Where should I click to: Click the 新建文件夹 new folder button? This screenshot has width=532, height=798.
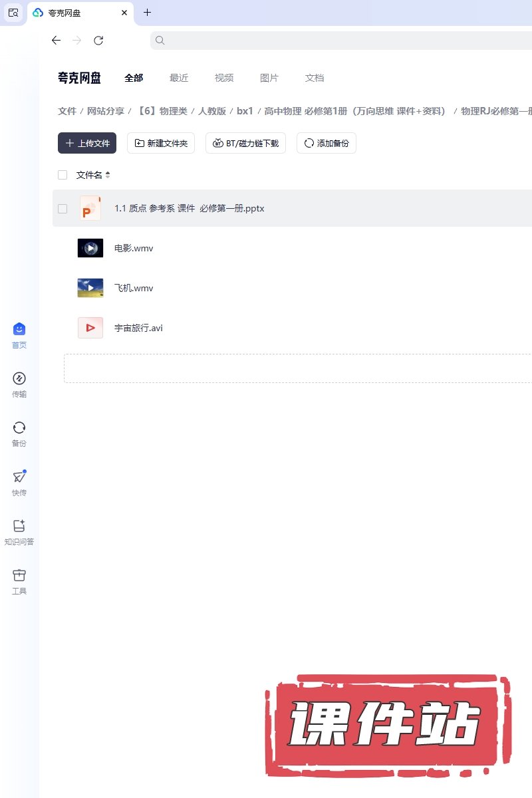coord(161,143)
